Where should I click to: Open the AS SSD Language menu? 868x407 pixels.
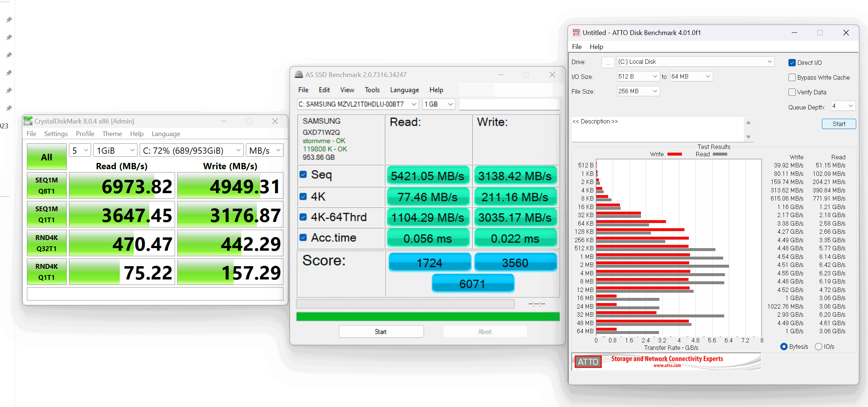point(404,90)
